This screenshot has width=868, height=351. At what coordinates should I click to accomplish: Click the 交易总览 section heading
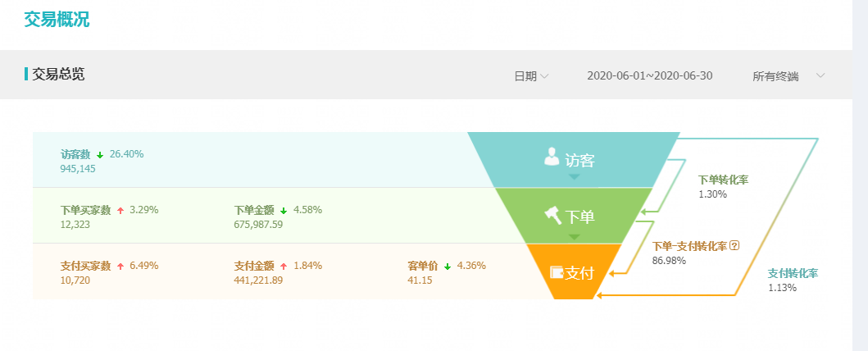[x=58, y=74]
